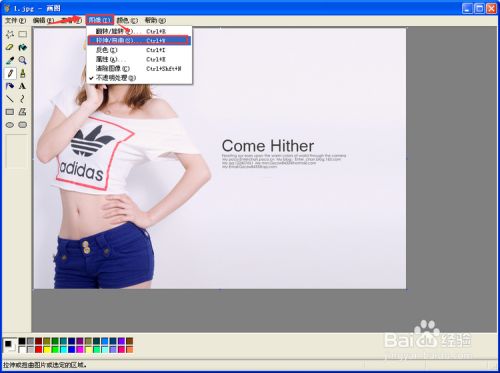Pick the bright red palette swatch
The image size is (500, 373).
[x=38, y=350]
